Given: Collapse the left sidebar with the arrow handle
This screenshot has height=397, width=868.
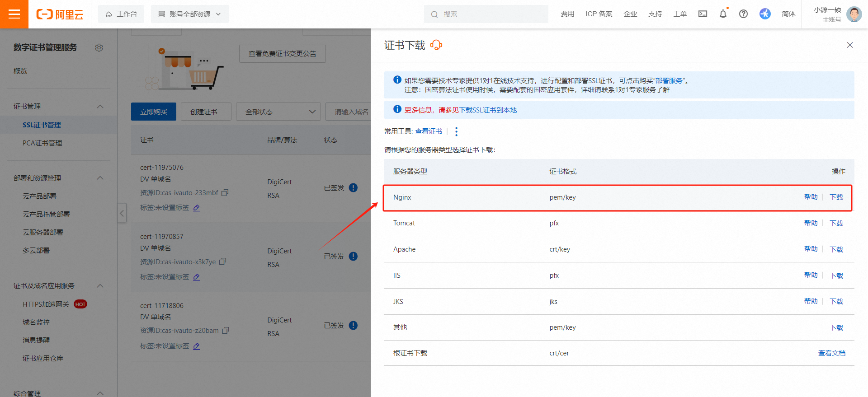Looking at the screenshot, I should tap(122, 213).
